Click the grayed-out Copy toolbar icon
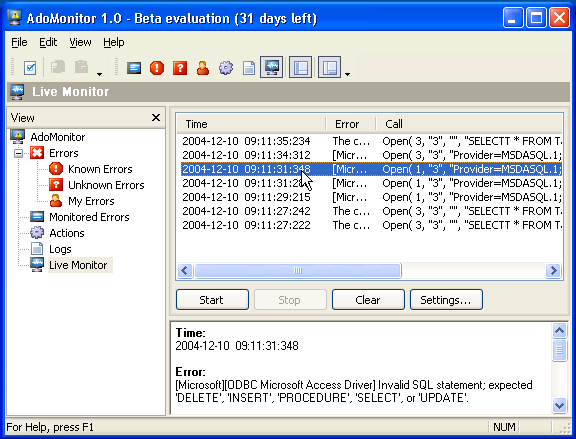Screen dimensions: 576x439 (x=58, y=68)
